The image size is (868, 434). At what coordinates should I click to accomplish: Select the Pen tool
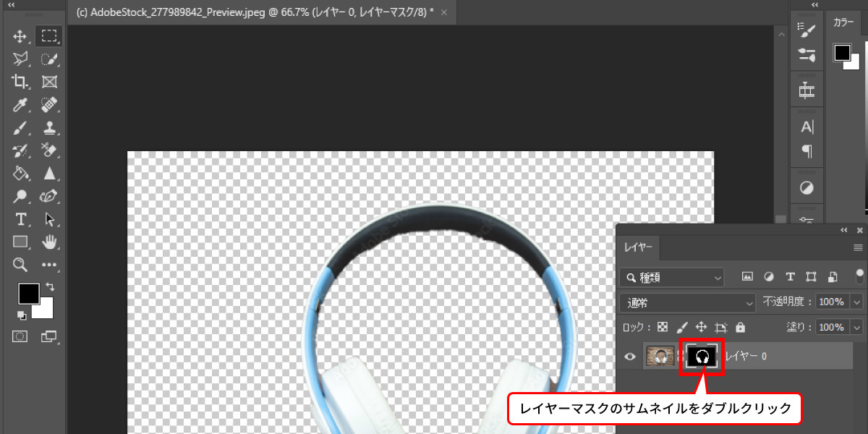tap(49, 196)
